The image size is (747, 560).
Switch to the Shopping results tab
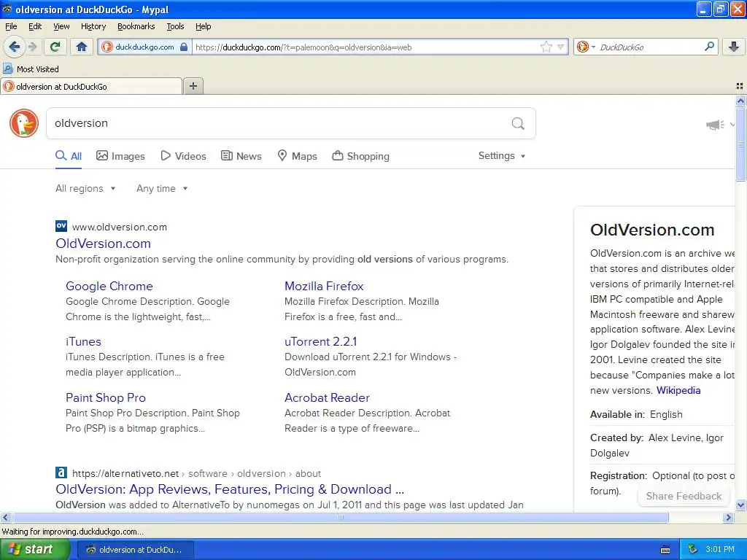[x=360, y=156]
